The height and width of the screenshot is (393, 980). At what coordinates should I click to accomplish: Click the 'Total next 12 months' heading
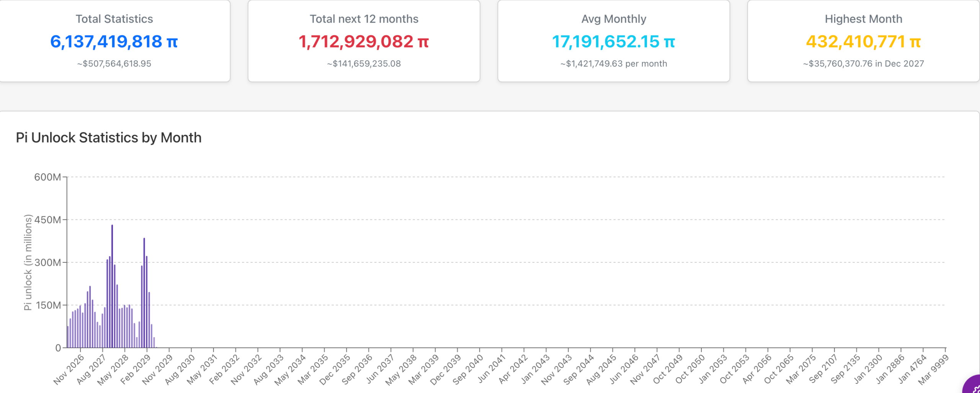(x=364, y=19)
